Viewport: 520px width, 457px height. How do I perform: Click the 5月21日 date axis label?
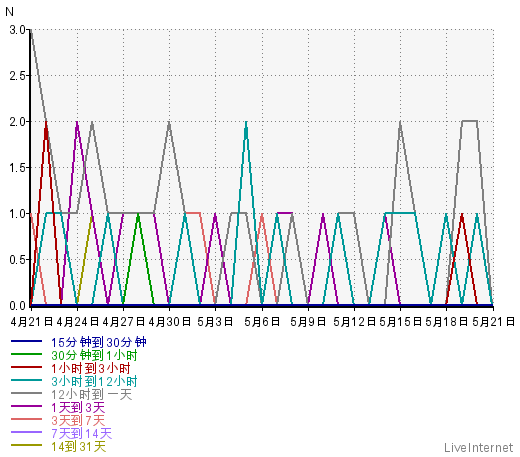(493, 322)
